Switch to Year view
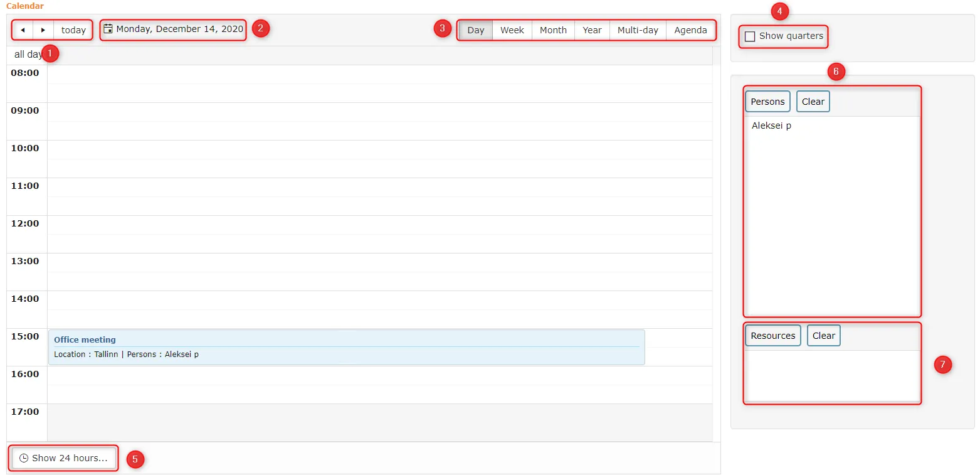 [x=592, y=30]
